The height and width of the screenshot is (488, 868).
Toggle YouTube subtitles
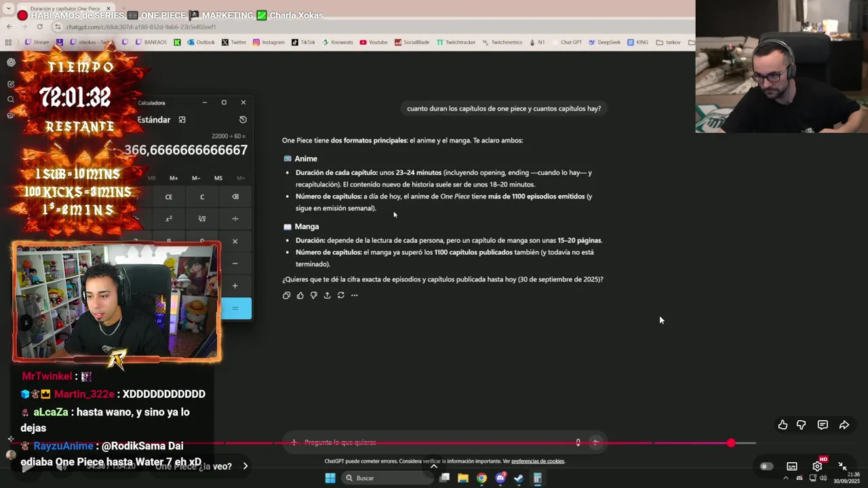(x=791, y=466)
